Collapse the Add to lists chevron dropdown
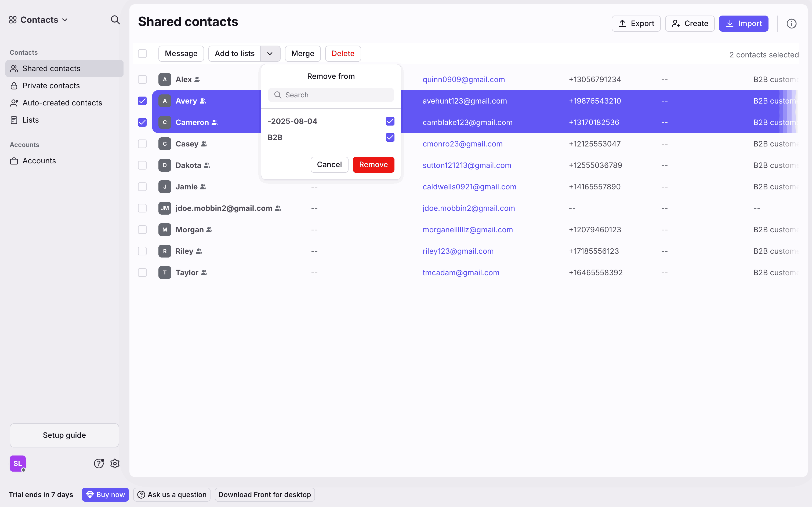This screenshot has height=507, width=812. coord(270,54)
